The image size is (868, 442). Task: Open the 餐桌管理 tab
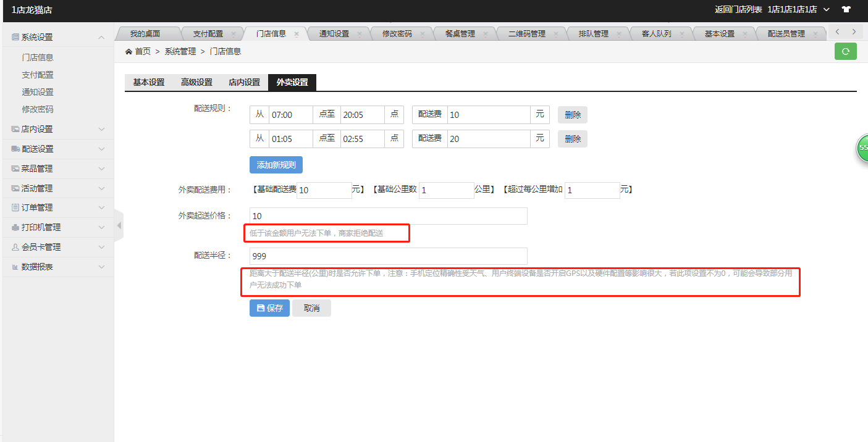(460, 34)
